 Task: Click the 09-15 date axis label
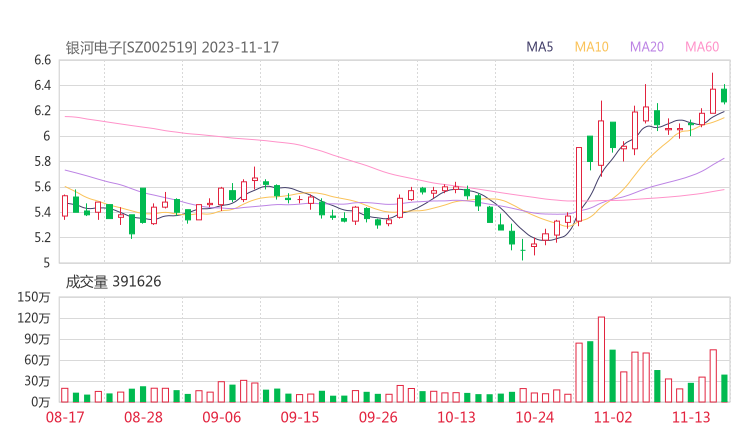300,417
